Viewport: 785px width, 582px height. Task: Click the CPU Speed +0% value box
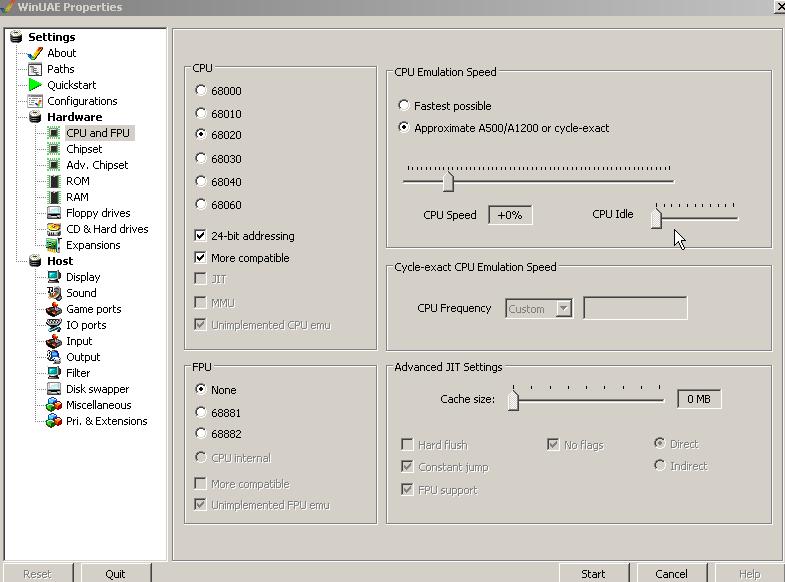(x=510, y=215)
